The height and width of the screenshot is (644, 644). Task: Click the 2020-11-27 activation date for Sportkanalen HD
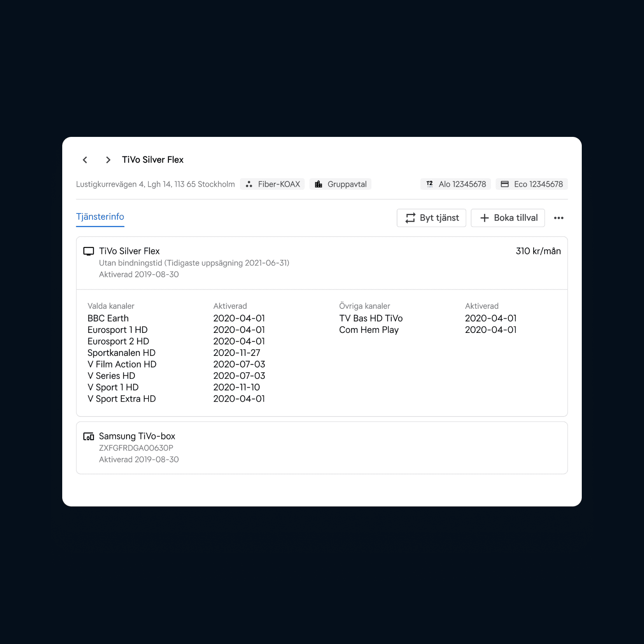(x=237, y=353)
